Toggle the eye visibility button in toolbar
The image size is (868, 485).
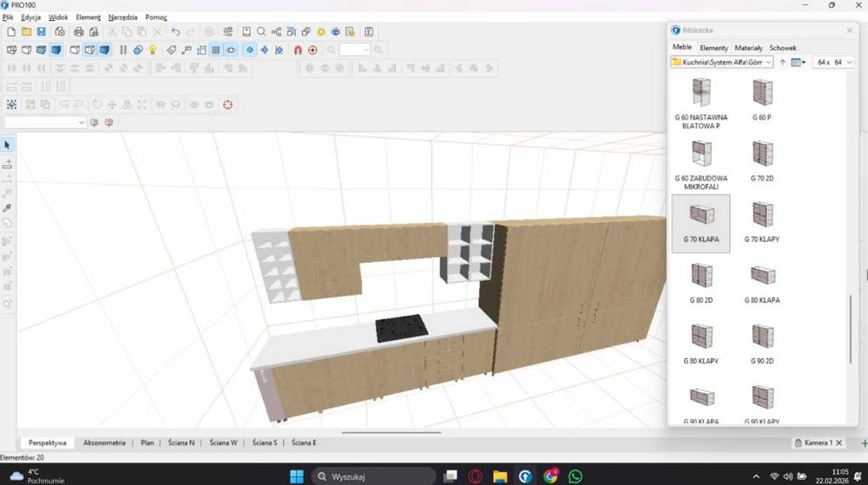point(231,50)
